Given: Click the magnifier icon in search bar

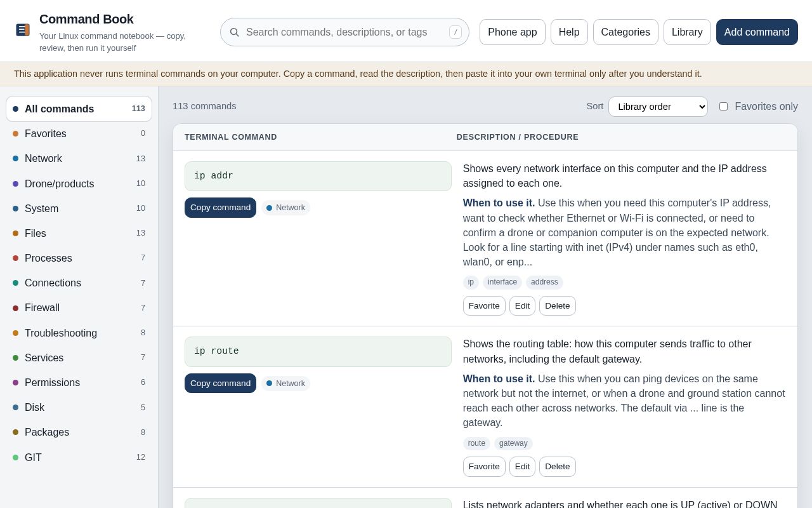Looking at the screenshot, I should [235, 32].
